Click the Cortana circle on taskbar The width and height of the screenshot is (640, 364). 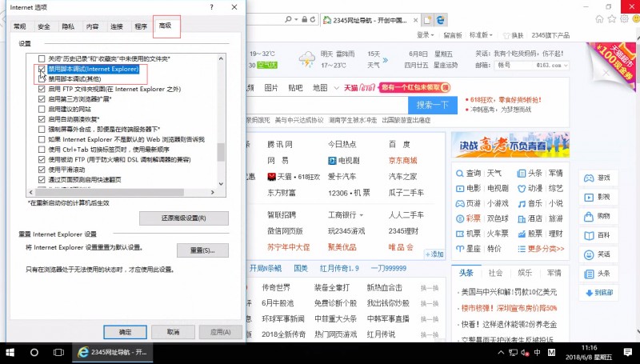(x=34, y=352)
